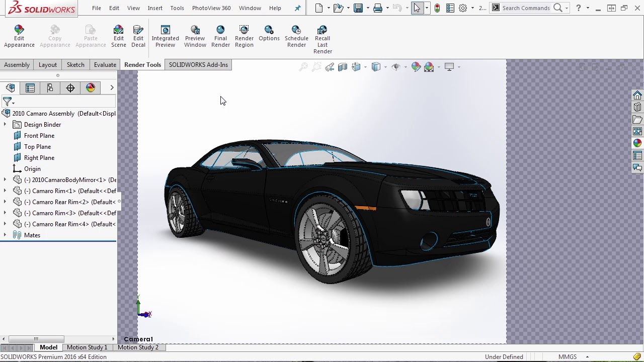The width and height of the screenshot is (644, 362).
Task: Open the Edit Decal tool
Action: (138, 37)
